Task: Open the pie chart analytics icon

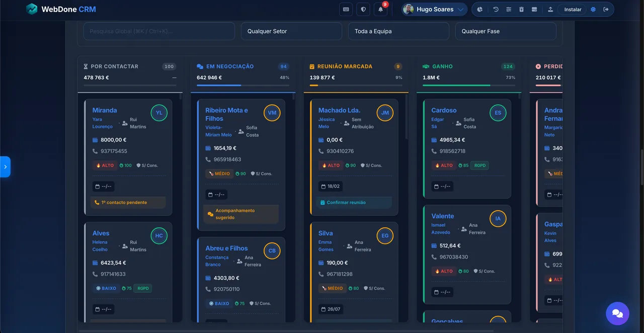Action: [480, 9]
